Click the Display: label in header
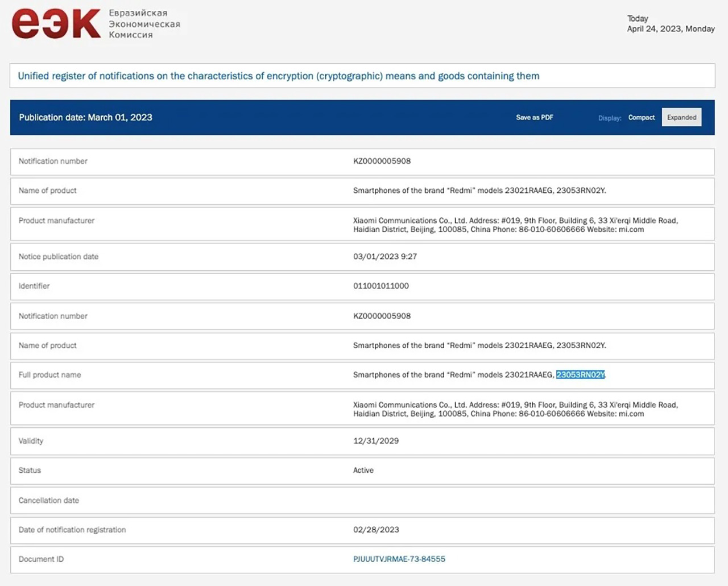728x586 pixels. 609,118
